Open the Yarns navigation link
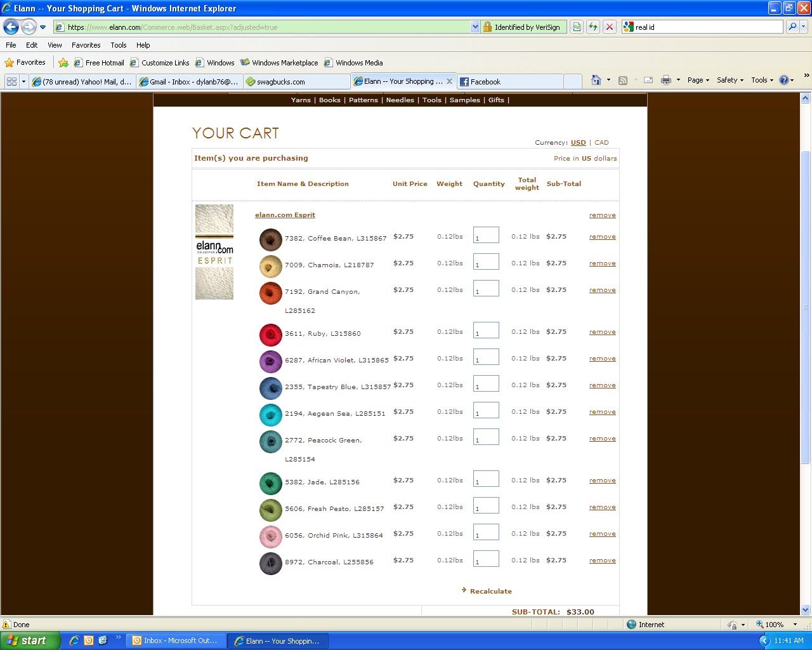 pos(301,100)
